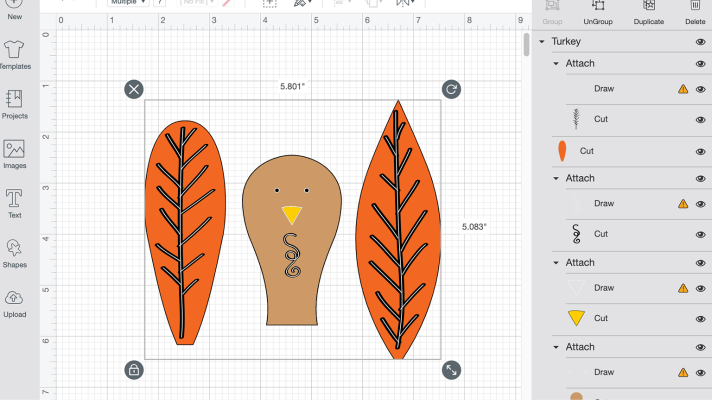Start a New project

coord(14,10)
